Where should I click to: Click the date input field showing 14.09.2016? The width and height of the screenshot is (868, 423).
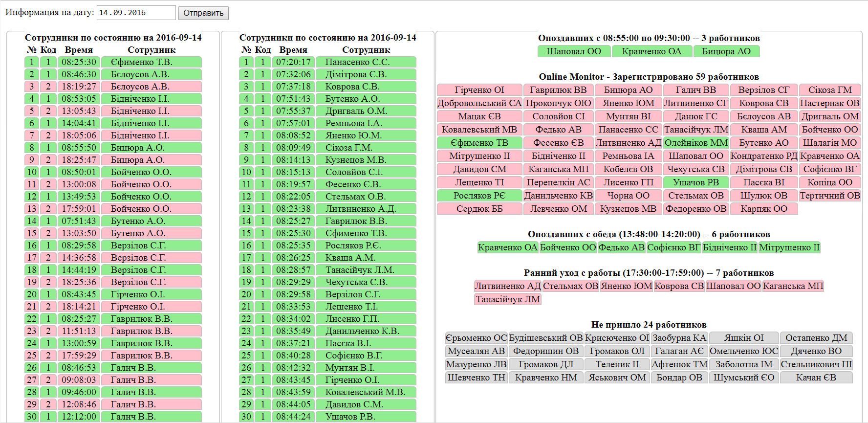pos(136,13)
